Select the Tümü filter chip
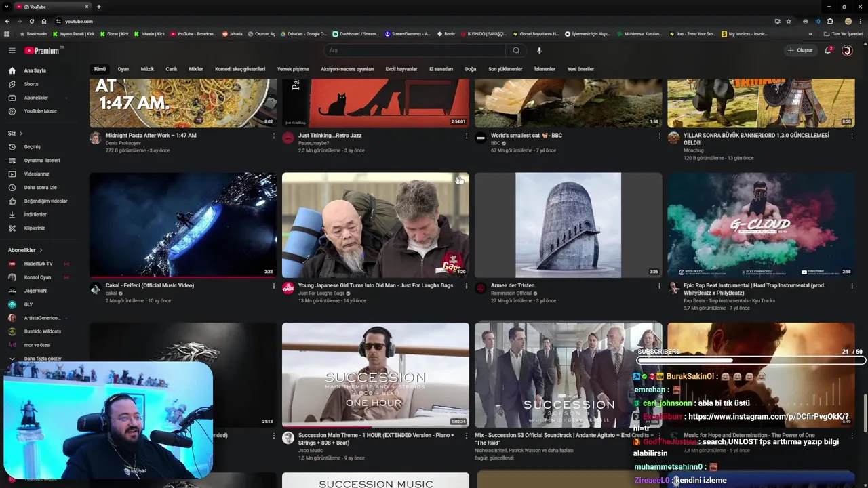 click(100, 69)
